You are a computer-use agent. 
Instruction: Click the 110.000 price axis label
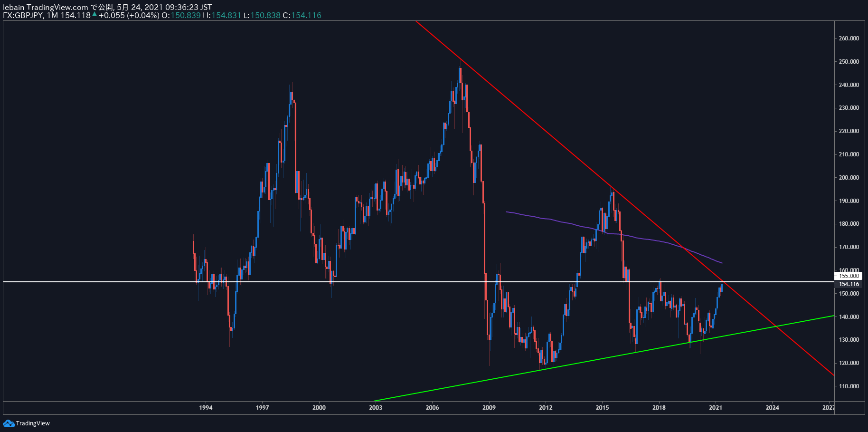coord(849,386)
